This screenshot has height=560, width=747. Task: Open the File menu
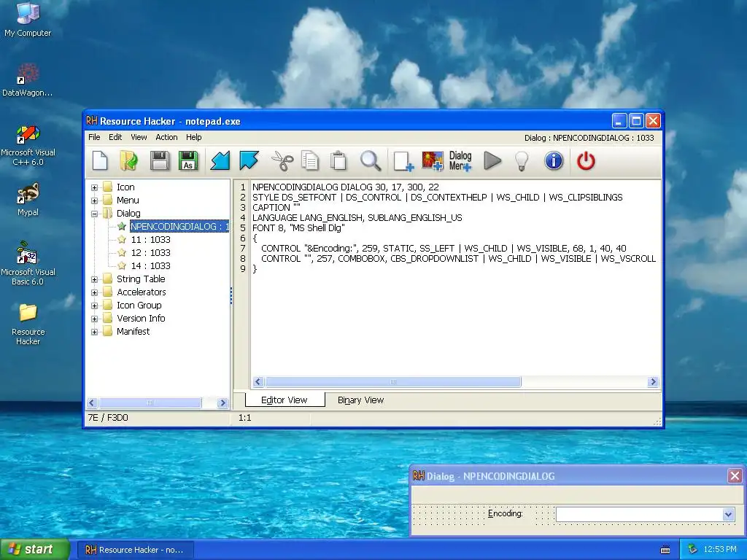click(x=94, y=137)
